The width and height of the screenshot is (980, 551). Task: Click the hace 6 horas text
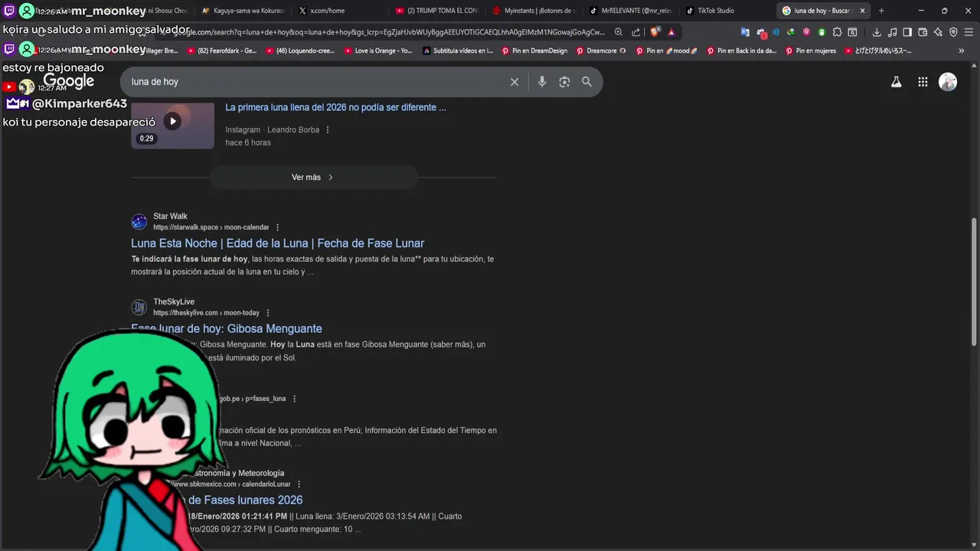click(248, 142)
